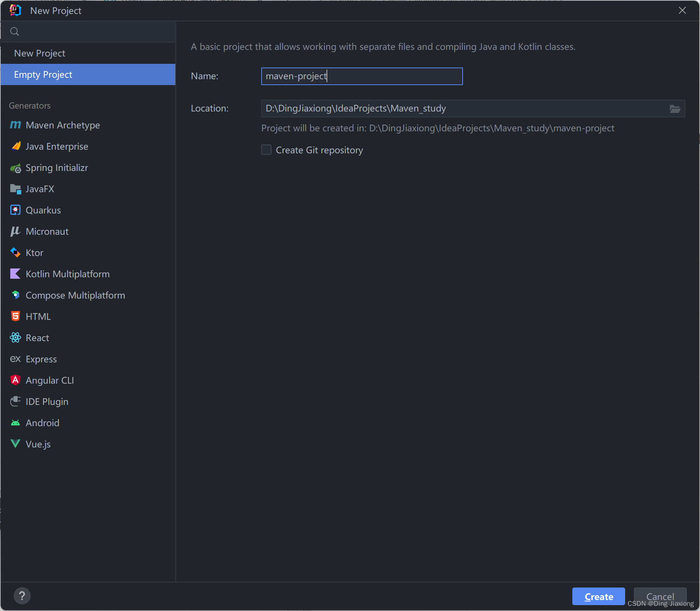700x611 pixels.
Task: Select the Express label
Action: point(41,359)
